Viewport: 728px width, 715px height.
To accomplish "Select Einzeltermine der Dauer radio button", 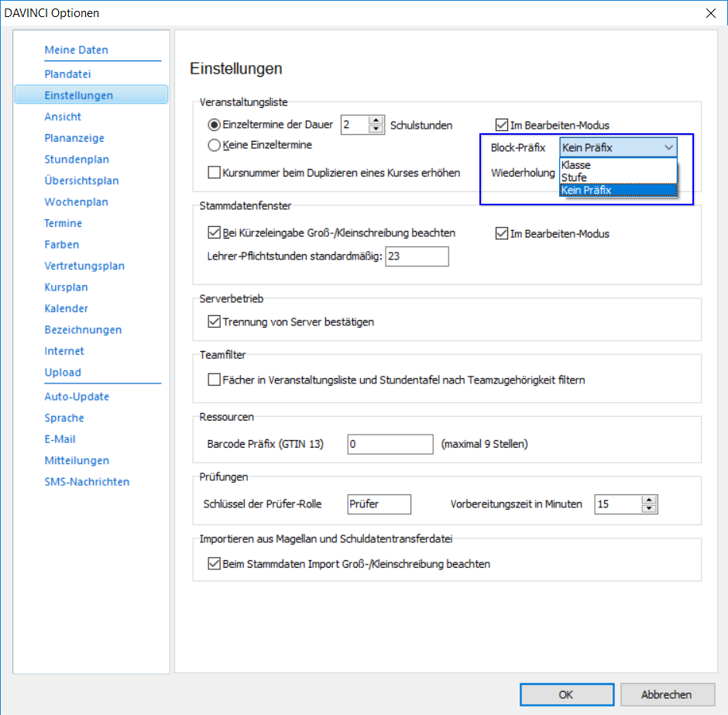I will point(214,125).
